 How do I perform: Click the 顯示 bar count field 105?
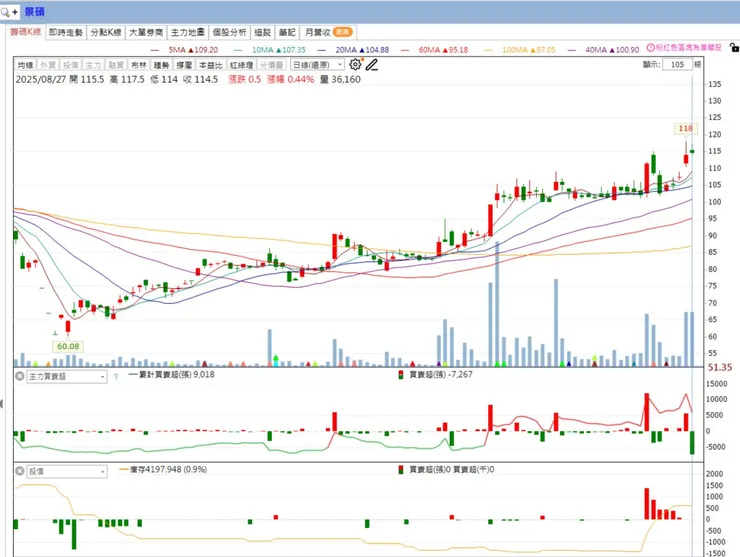click(677, 64)
